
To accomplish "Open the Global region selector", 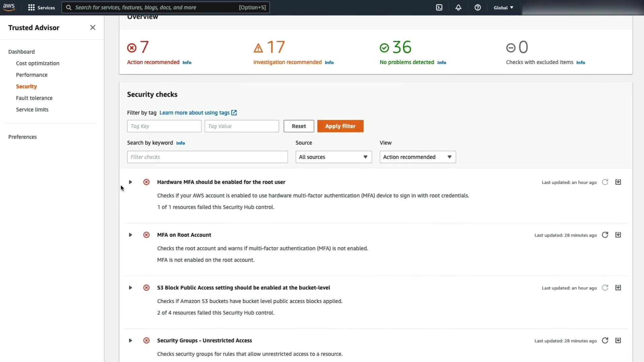I will [x=503, y=7].
